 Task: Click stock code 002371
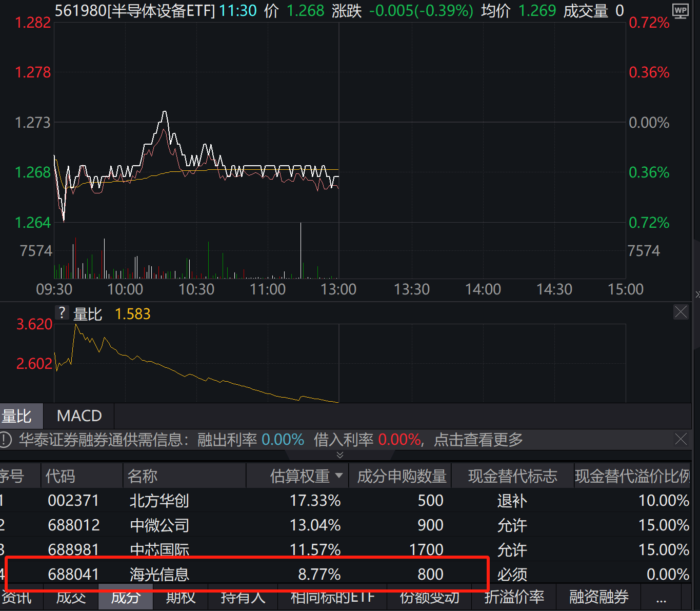tap(73, 501)
